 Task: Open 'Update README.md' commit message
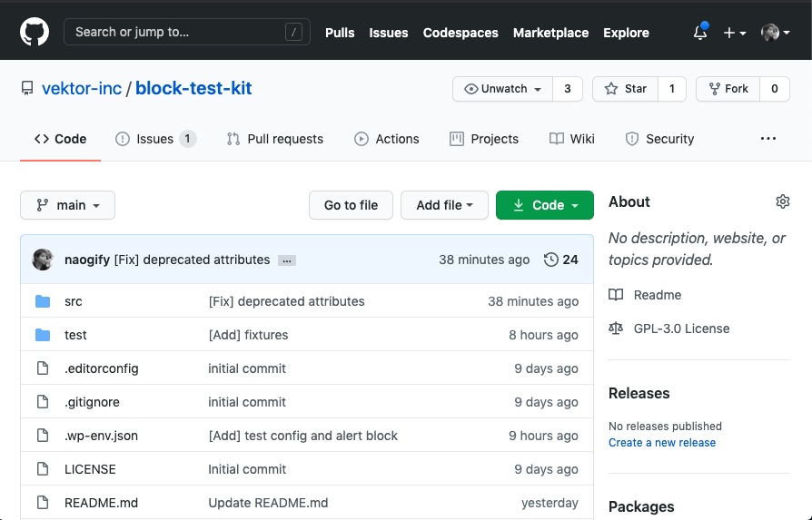click(x=268, y=504)
